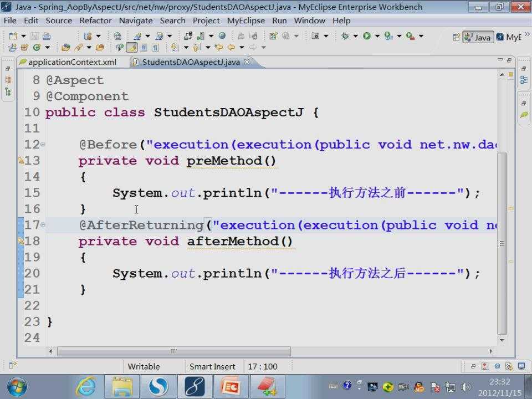
Task: Show hidden perspectives chevron
Action: coord(526,34)
